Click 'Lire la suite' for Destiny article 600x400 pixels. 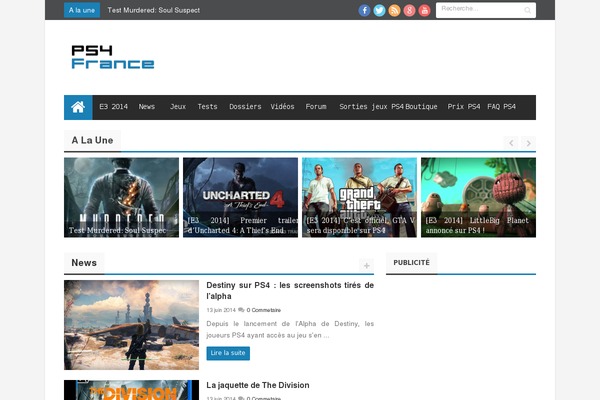[x=228, y=353]
